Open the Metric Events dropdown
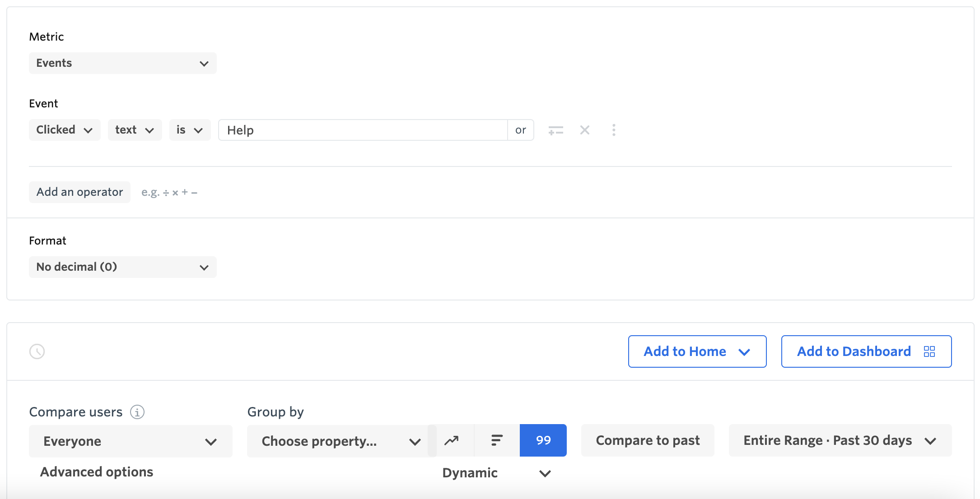Screen dimensions: 980x499 click(122, 63)
